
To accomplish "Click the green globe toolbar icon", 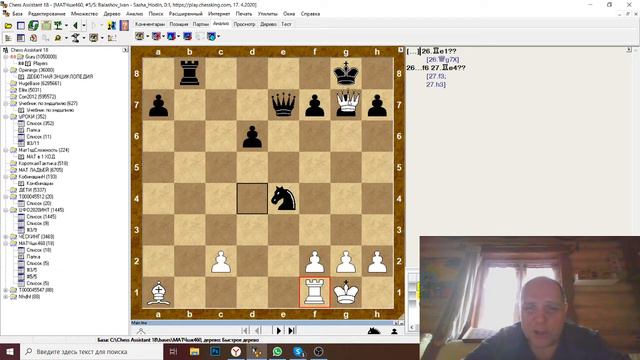I will (x=33, y=25).
